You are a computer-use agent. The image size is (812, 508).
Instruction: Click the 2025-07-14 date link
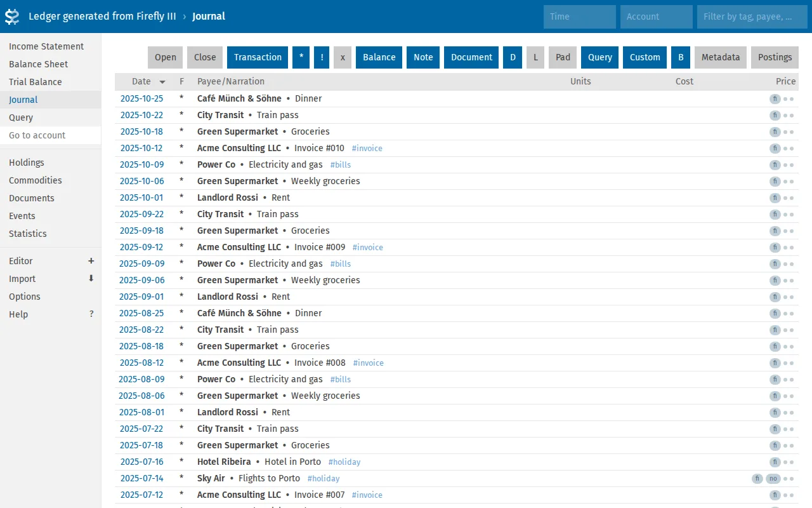pos(141,479)
